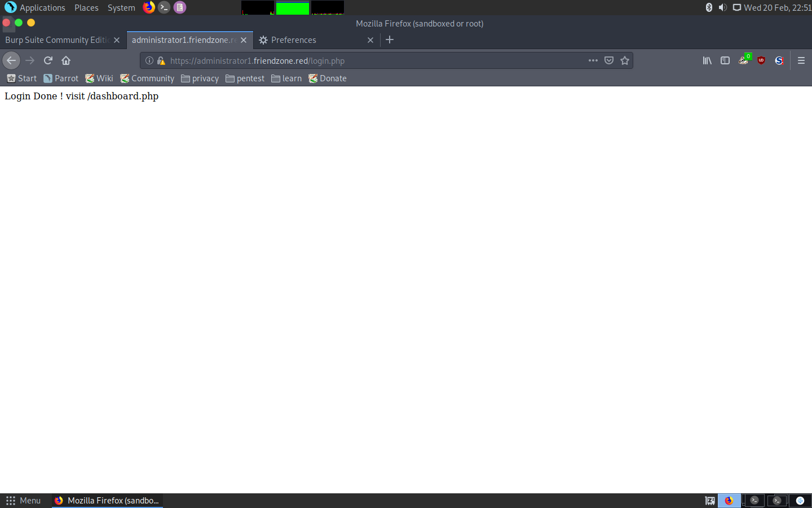Close the administrator1.friendzone tab
The width and height of the screenshot is (812, 508).
pyautogui.click(x=244, y=40)
